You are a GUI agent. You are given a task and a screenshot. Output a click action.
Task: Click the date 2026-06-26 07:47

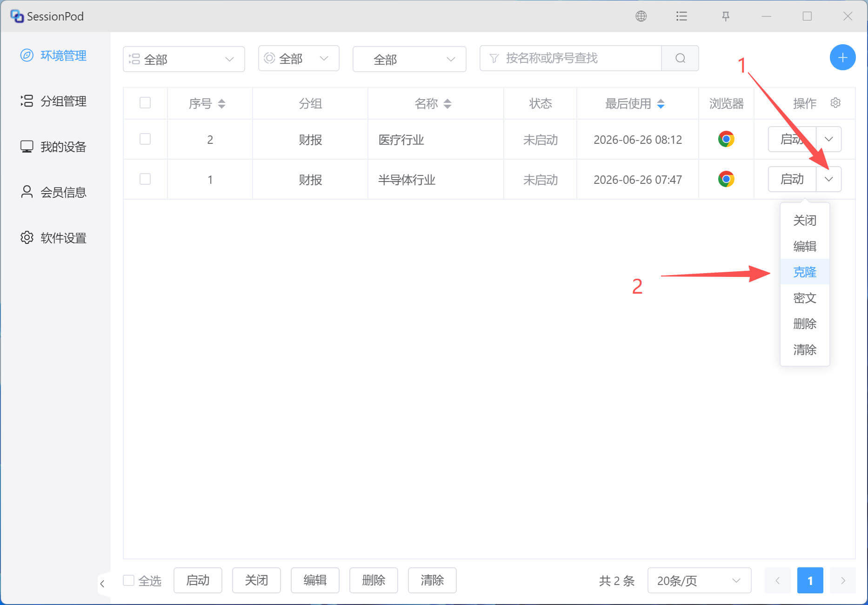click(x=638, y=180)
